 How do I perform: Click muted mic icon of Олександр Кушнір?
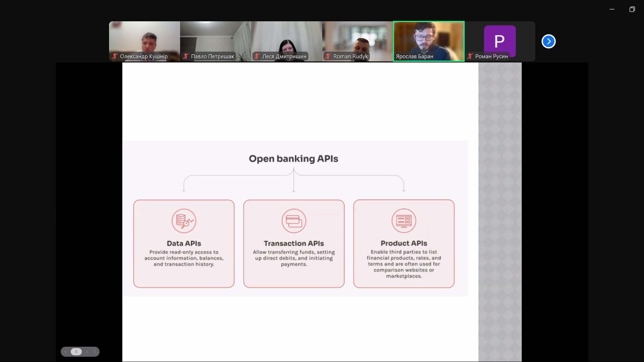click(115, 56)
